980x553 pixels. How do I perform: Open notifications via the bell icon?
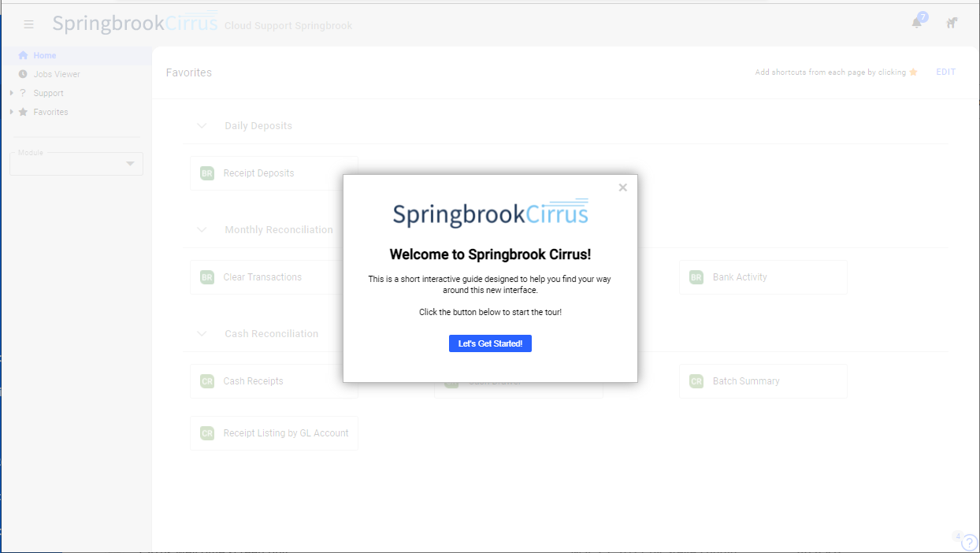point(916,24)
